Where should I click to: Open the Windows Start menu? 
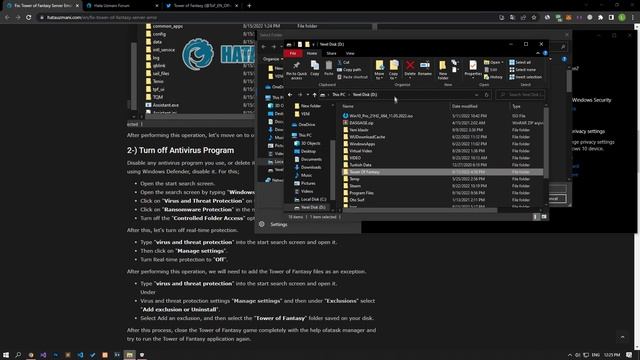click(6, 355)
